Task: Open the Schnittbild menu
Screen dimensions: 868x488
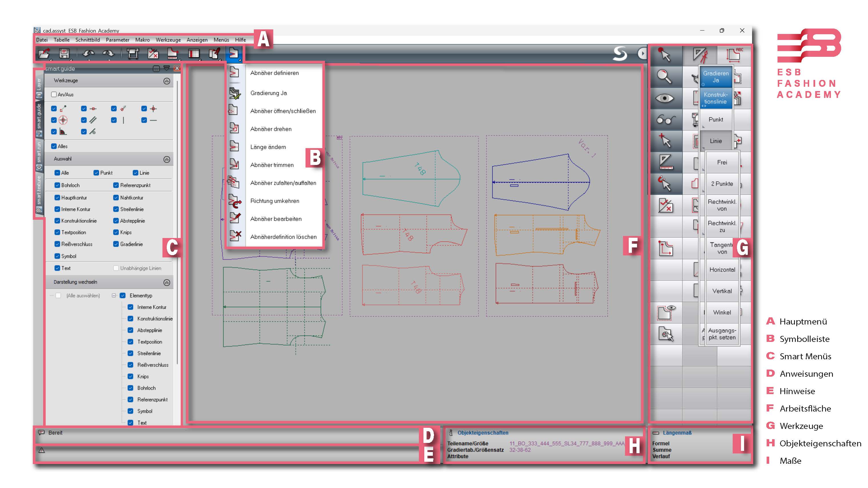Action: (x=88, y=40)
